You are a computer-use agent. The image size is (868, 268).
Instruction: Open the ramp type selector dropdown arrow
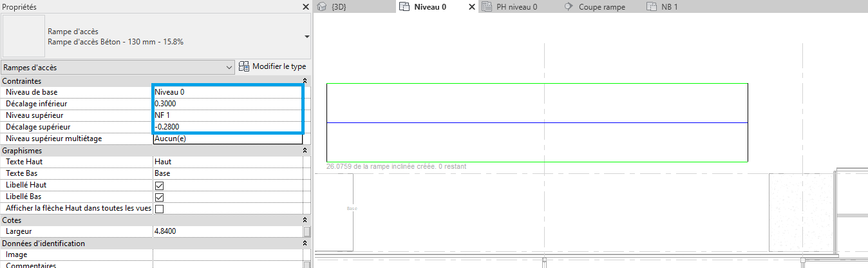[307, 37]
